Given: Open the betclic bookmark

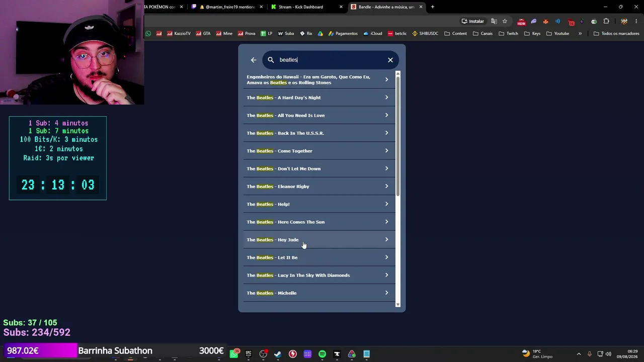Looking at the screenshot, I should click(397, 34).
